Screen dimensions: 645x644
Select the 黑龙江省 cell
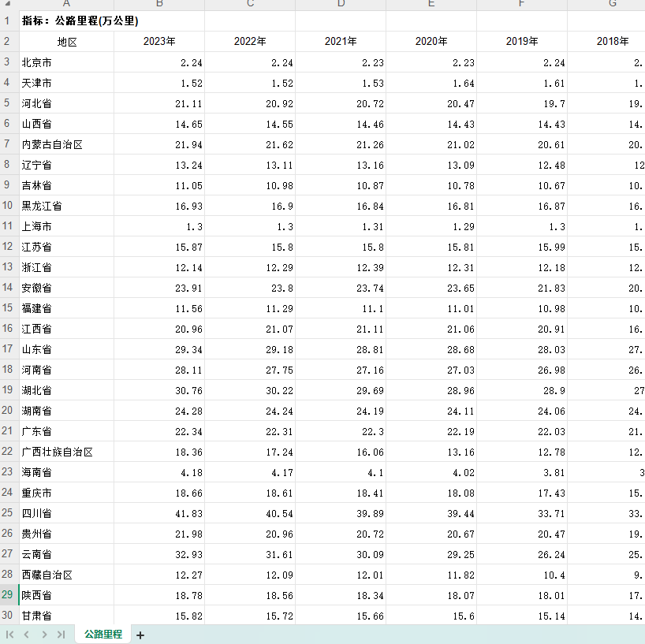point(67,206)
